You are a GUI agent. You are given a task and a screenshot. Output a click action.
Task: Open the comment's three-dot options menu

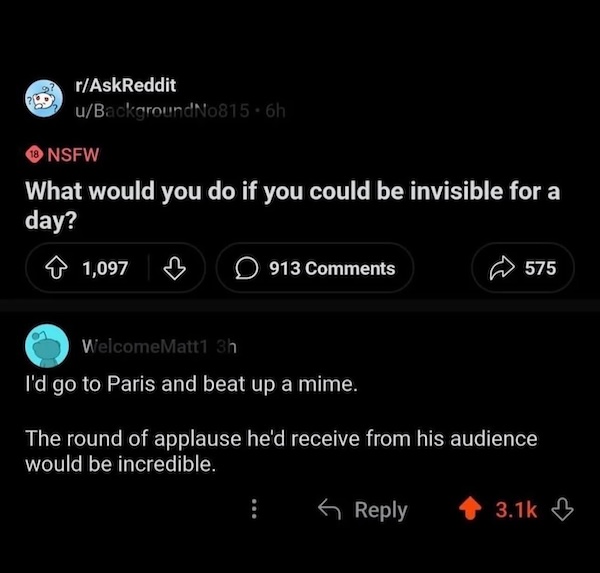[254, 509]
